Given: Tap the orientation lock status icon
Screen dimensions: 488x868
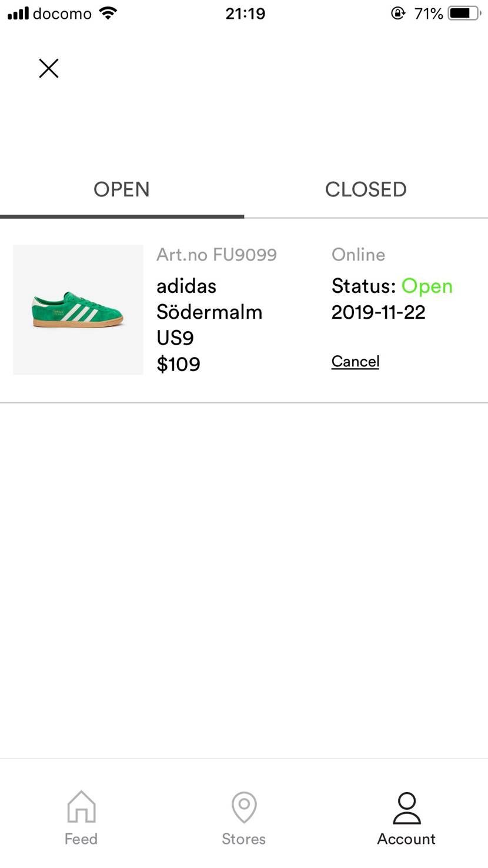Looking at the screenshot, I should 398,13.
